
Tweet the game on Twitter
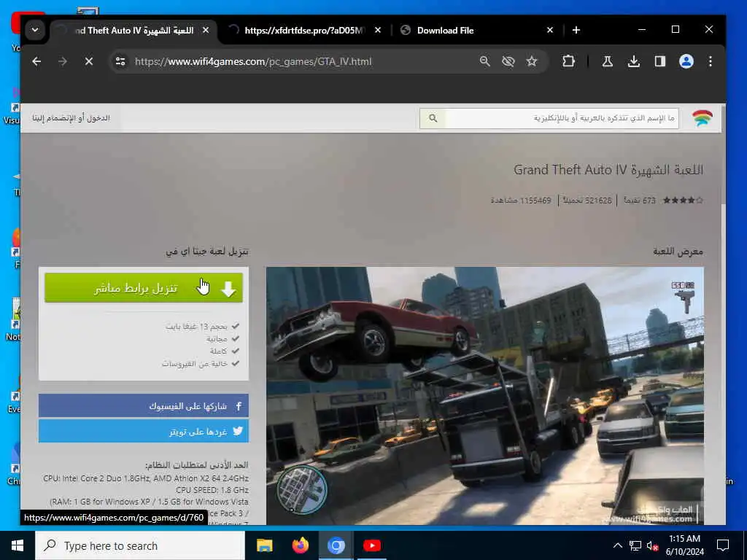click(x=144, y=432)
